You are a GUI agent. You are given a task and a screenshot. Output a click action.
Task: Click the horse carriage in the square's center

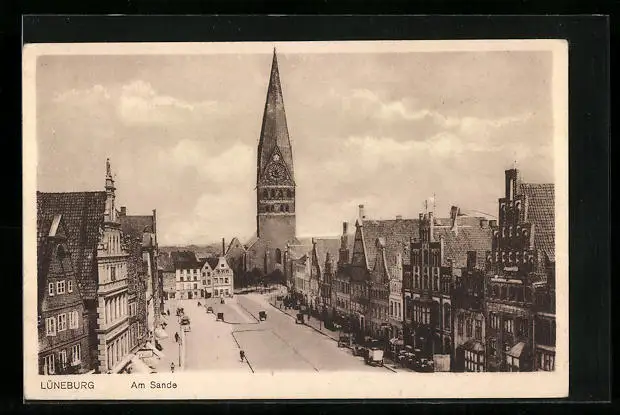262,316
